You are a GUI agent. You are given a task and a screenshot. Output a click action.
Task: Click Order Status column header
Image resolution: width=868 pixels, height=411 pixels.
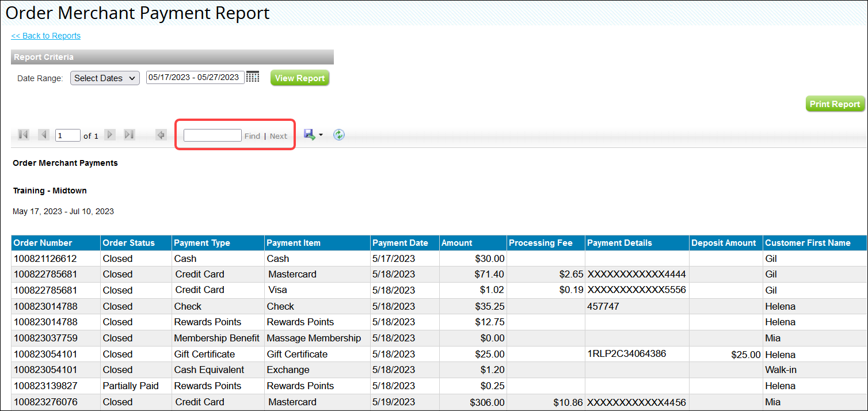click(136, 243)
